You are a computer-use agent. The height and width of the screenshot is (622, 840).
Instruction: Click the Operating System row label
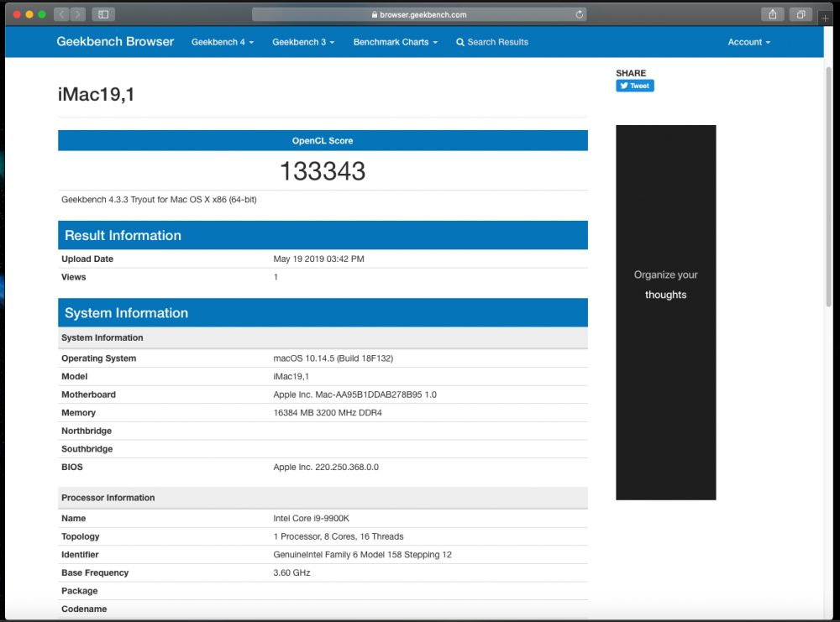(98, 358)
